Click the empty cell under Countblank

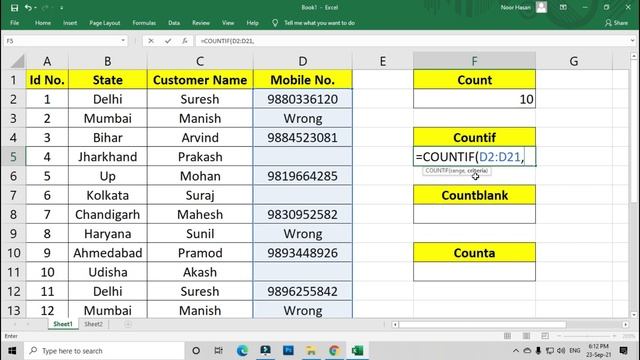(x=474, y=214)
